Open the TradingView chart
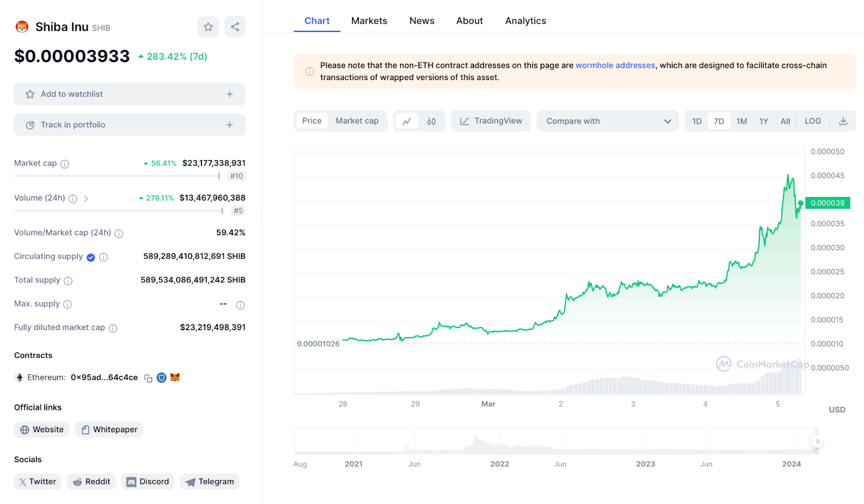Screen dimensions: 864x504 491,121
